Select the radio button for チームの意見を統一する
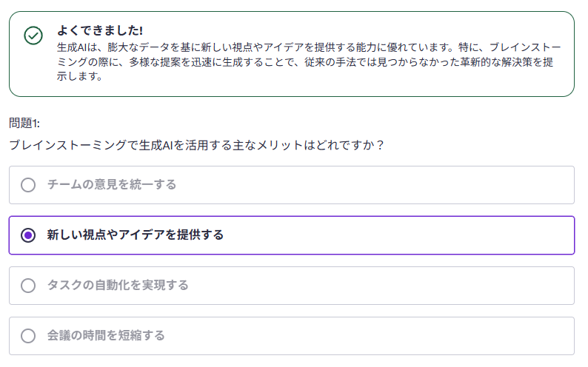 click(28, 185)
